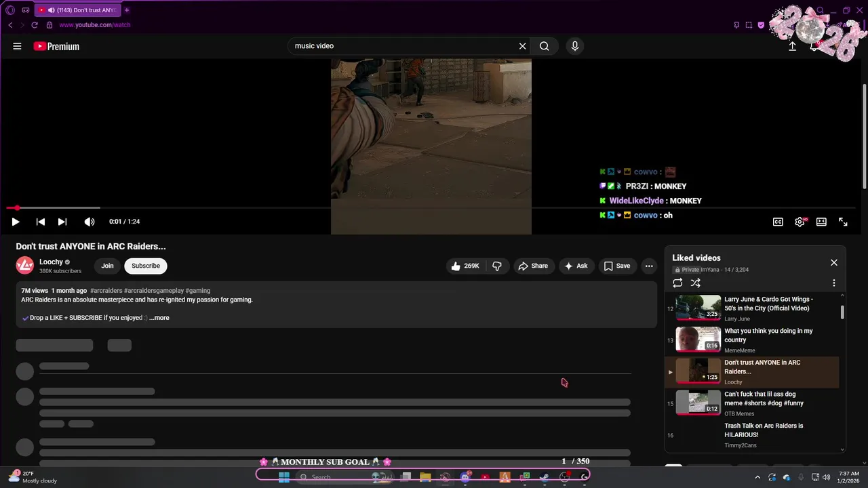Select the Don't trust ANYONE browser tab
868x488 pixels.
pos(77,10)
